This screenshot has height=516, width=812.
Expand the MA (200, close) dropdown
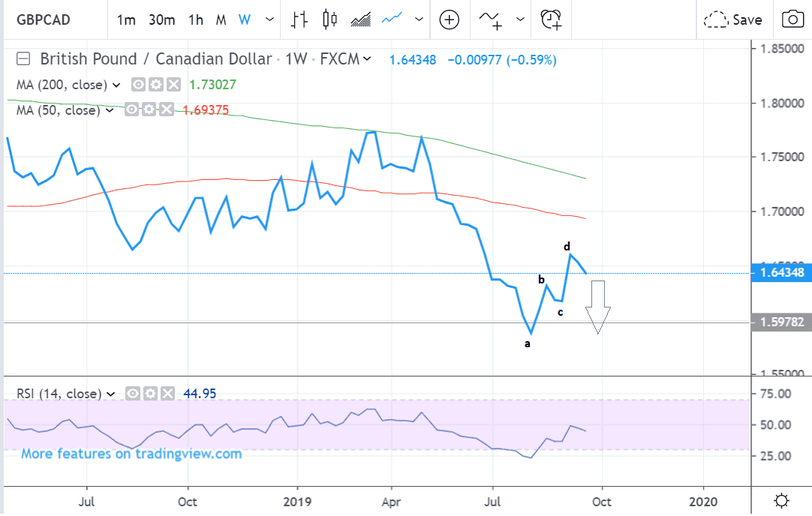tap(116, 85)
